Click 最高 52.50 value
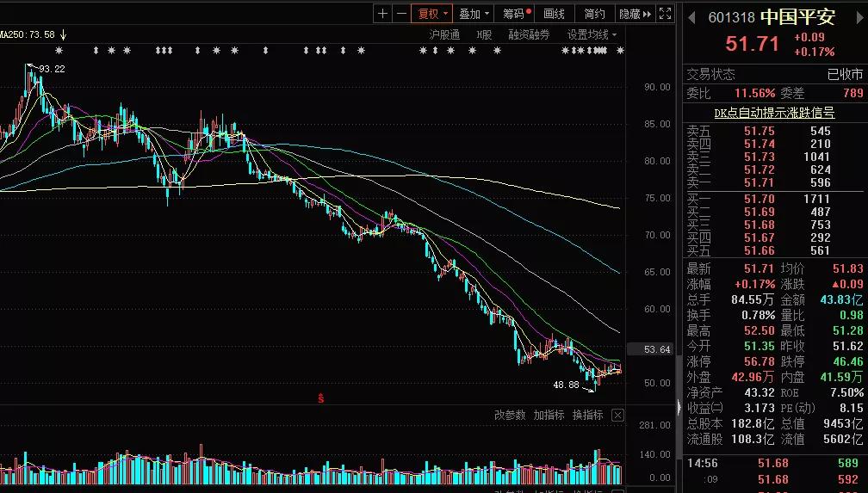Image resolution: width=868 pixels, height=493 pixels. point(759,331)
